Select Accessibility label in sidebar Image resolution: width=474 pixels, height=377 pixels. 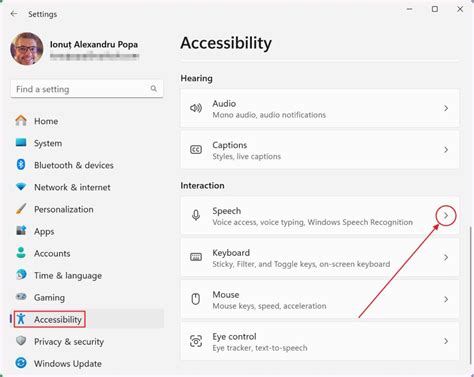pos(58,319)
